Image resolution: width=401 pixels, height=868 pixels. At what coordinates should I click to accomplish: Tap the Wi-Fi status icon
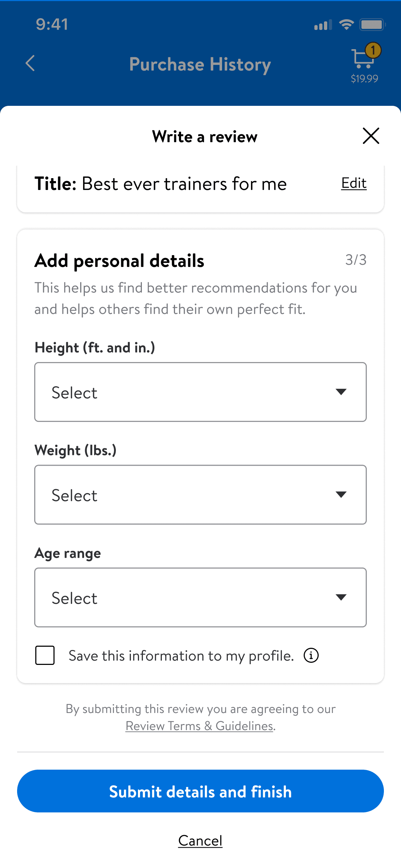coord(346,25)
